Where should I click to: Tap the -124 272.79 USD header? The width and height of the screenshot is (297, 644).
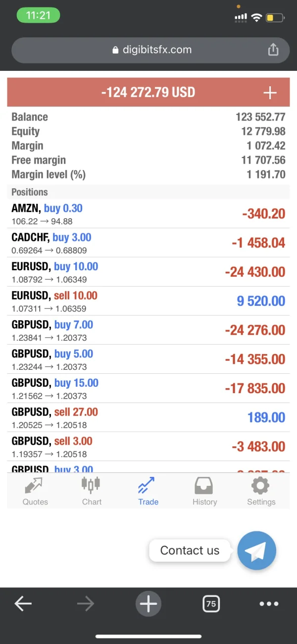148,93
